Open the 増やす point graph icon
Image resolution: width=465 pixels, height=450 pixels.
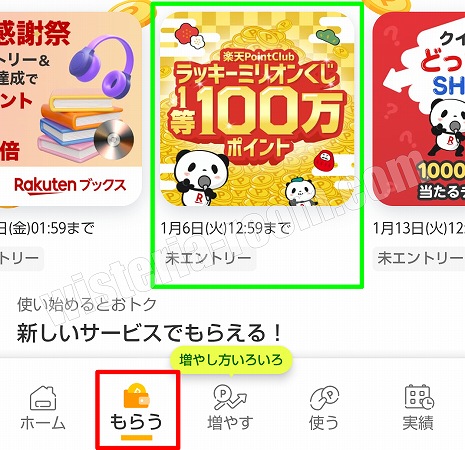[x=230, y=397]
